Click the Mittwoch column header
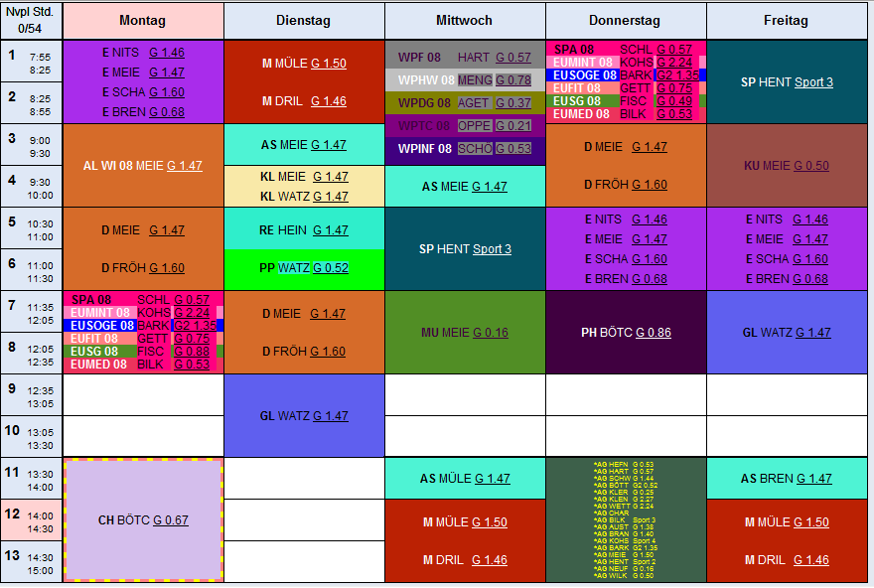874x588 pixels. coord(464,21)
